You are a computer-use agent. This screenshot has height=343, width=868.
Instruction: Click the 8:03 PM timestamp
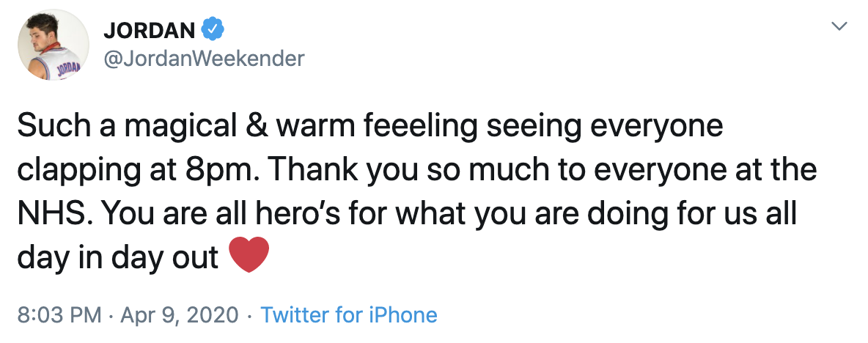pyautogui.click(x=59, y=315)
